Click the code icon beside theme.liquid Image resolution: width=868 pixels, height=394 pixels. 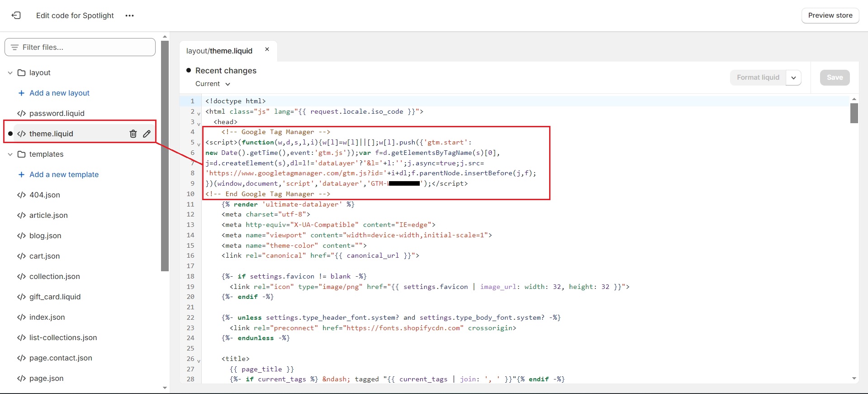click(21, 134)
